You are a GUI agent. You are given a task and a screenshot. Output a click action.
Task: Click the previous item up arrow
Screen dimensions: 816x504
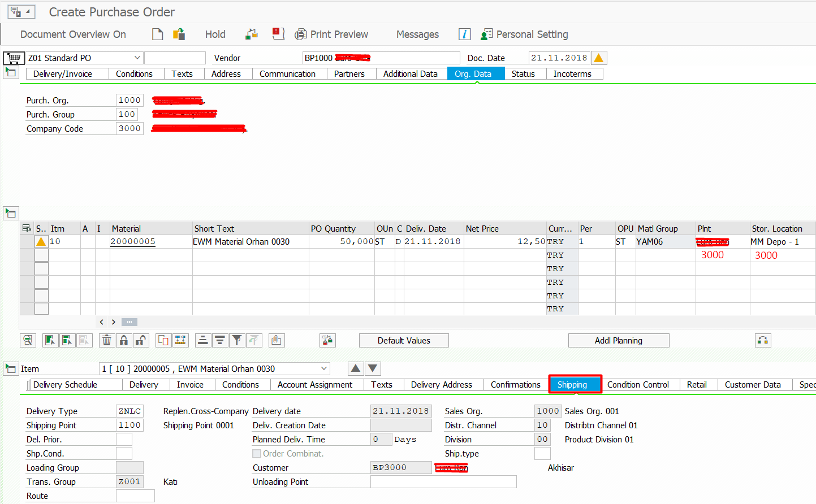point(356,368)
